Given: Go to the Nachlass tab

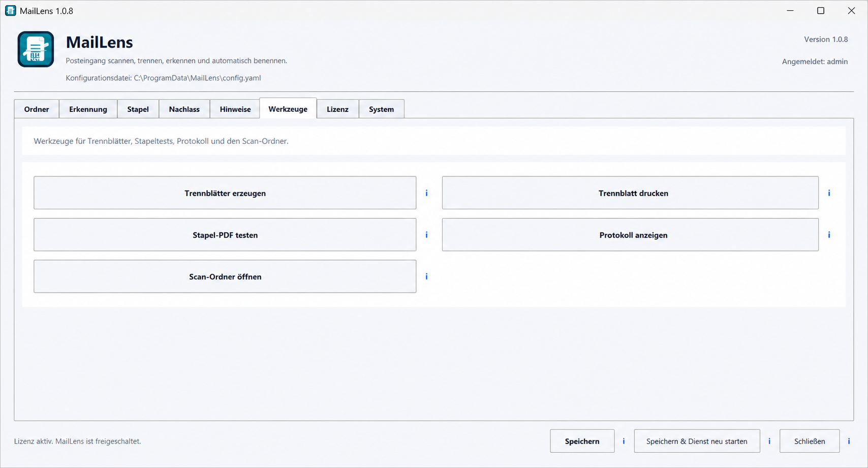Looking at the screenshot, I should click(184, 109).
